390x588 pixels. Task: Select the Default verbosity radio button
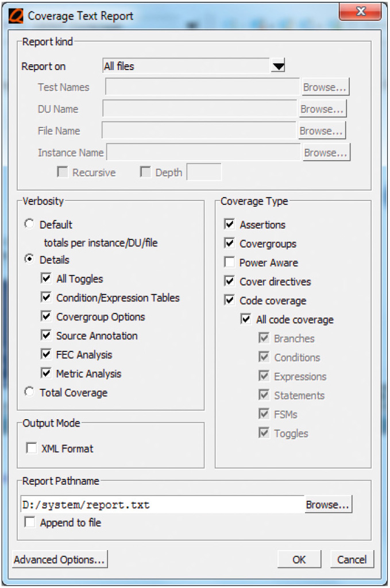(x=29, y=224)
